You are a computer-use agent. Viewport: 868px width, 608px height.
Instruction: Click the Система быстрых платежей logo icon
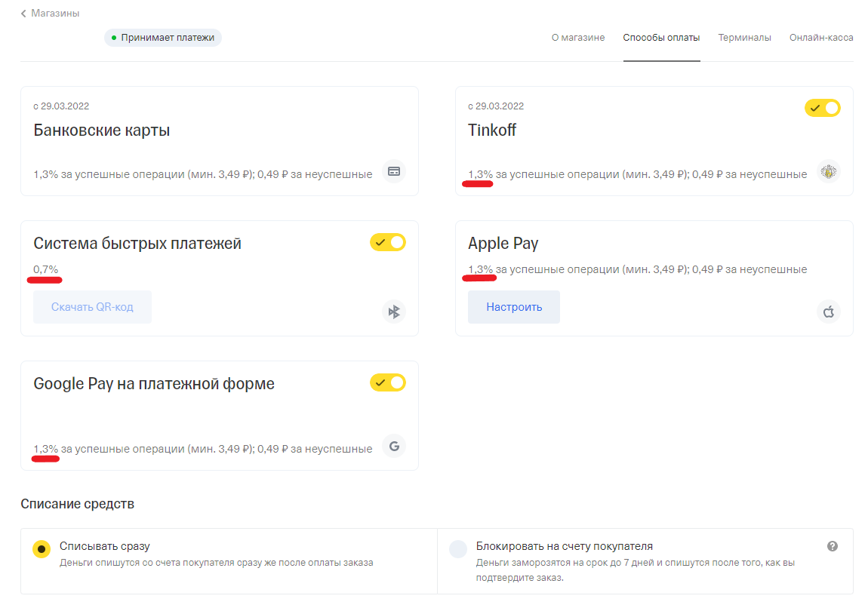coord(393,312)
